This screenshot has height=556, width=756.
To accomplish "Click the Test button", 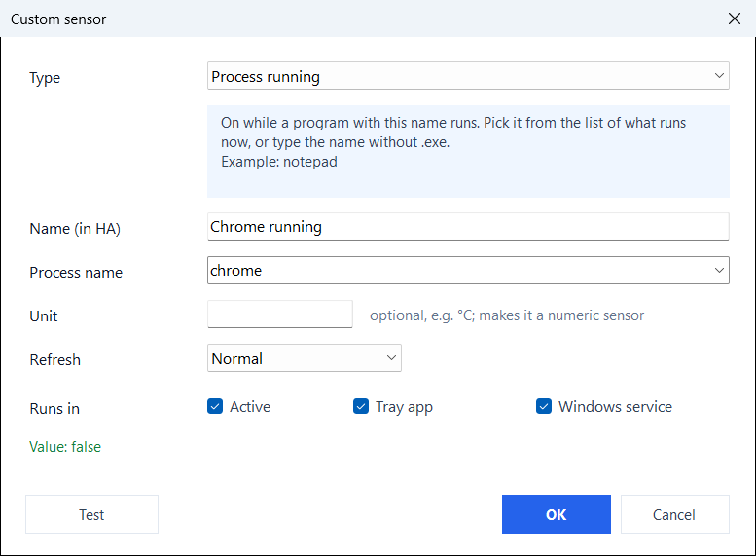I will coord(91,514).
